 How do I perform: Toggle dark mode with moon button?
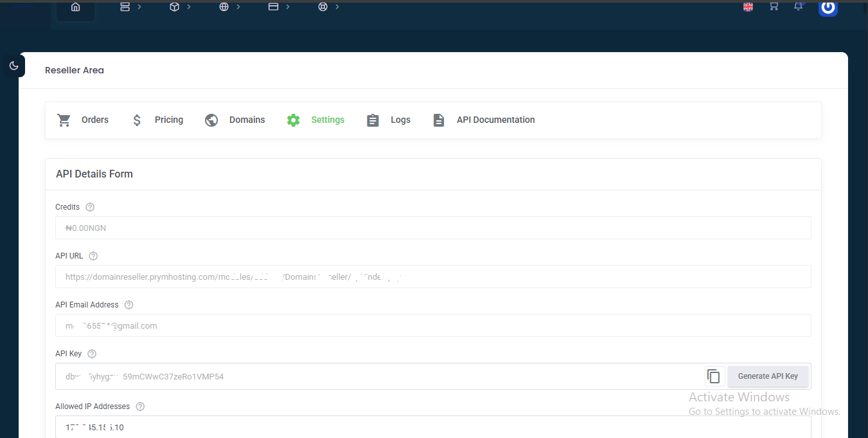pyautogui.click(x=13, y=66)
